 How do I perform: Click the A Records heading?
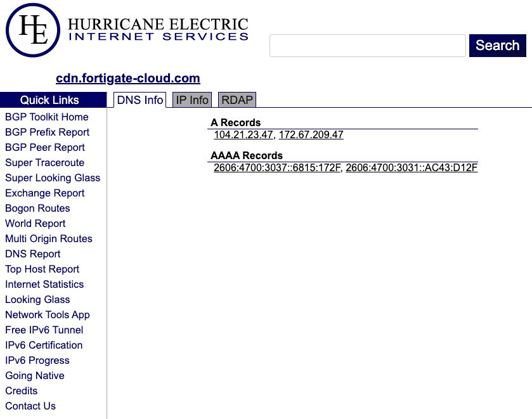click(x=236, y=122)
